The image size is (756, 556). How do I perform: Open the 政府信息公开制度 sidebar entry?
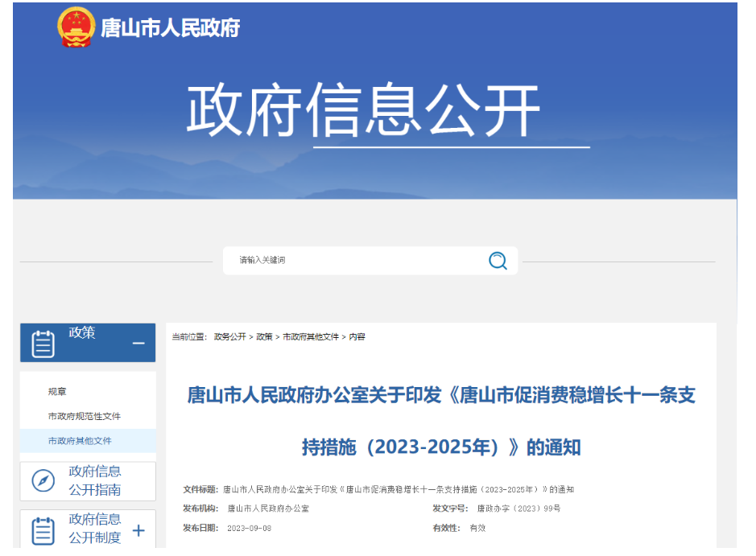click(x=95, y=529)
